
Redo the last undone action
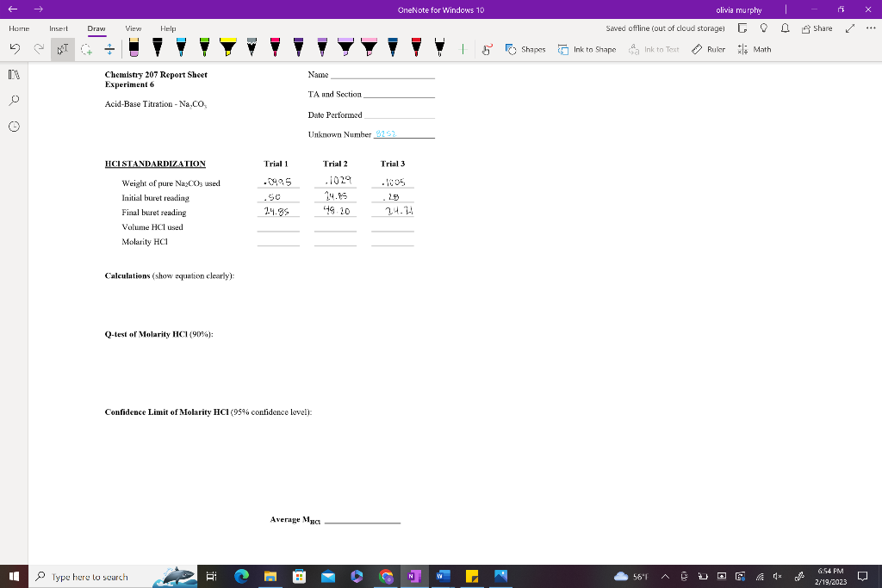coord(39,49)
